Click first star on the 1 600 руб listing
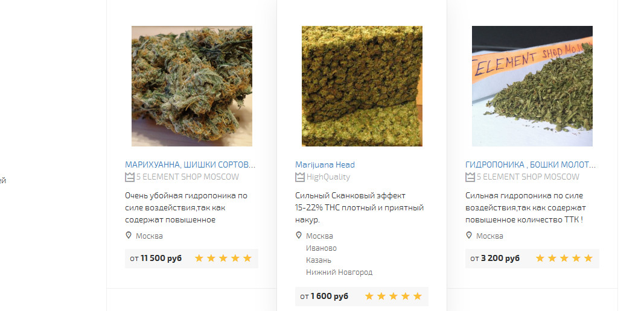644x311 pixels. coord(369,296)
